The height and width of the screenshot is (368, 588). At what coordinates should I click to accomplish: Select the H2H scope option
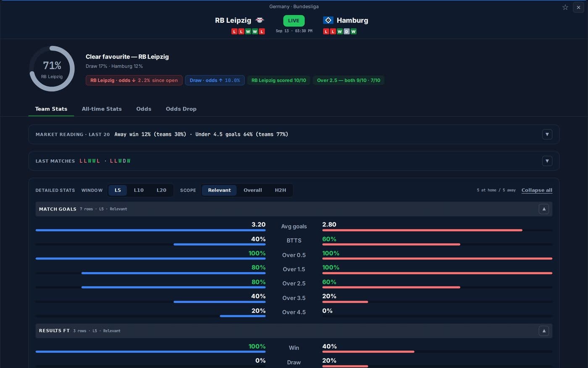click(281, 191)
